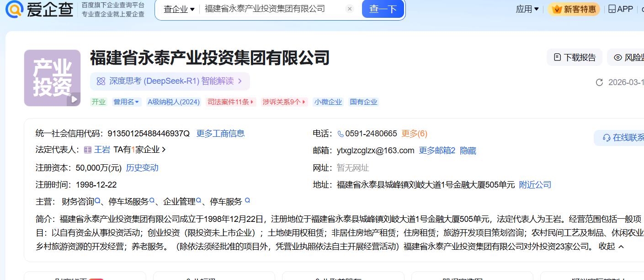
Task: Download report via 下载报告 button
Action: click(575, 57)
